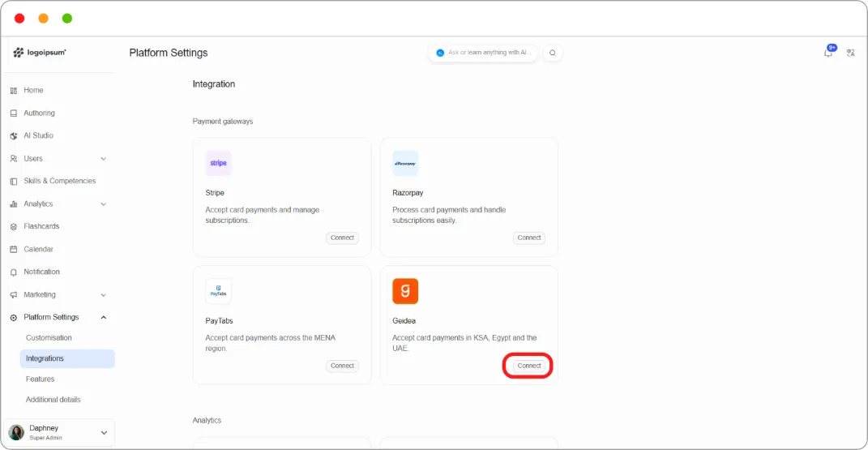Expand the Analytics submenu chevron
This screenshot has width=868, height=450.
click(104, 204)
